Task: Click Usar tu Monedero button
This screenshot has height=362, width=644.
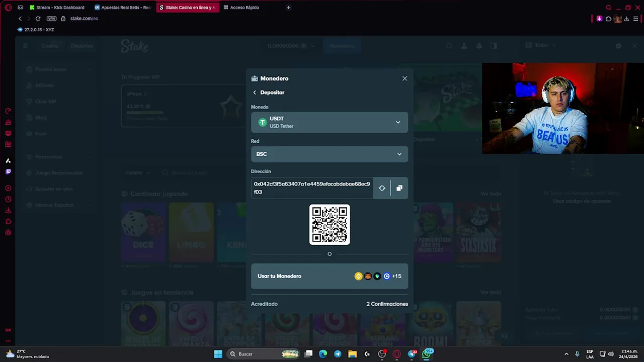Action: tap(330, 276)
